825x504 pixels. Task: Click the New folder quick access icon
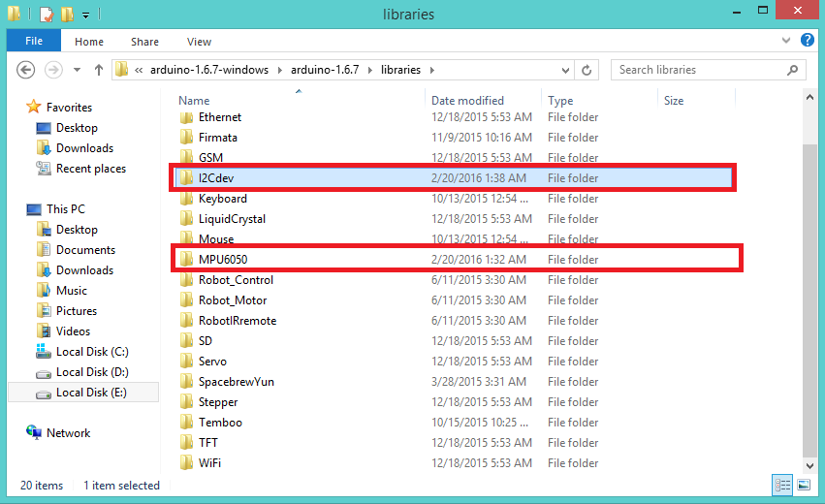click(67, 16)
